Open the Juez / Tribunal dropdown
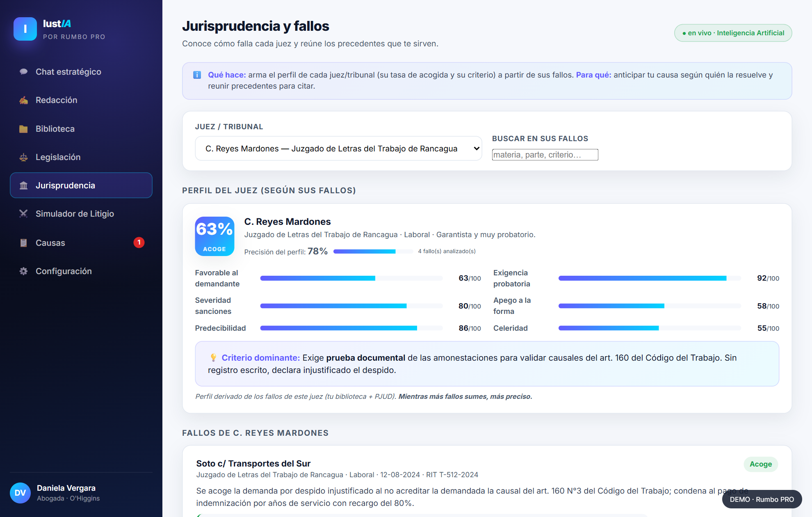The height and width of the screenshot is (517, 812). pos(338,149)
